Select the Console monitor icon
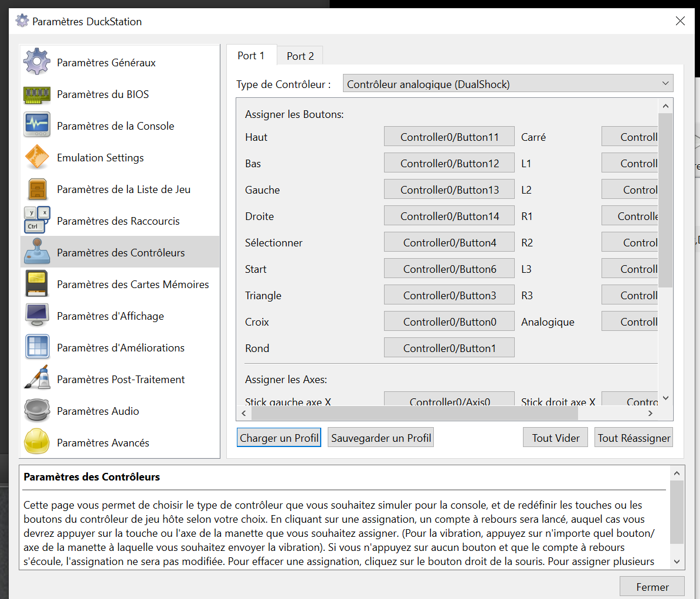700x599 pixels. click(x=37, y=126)
